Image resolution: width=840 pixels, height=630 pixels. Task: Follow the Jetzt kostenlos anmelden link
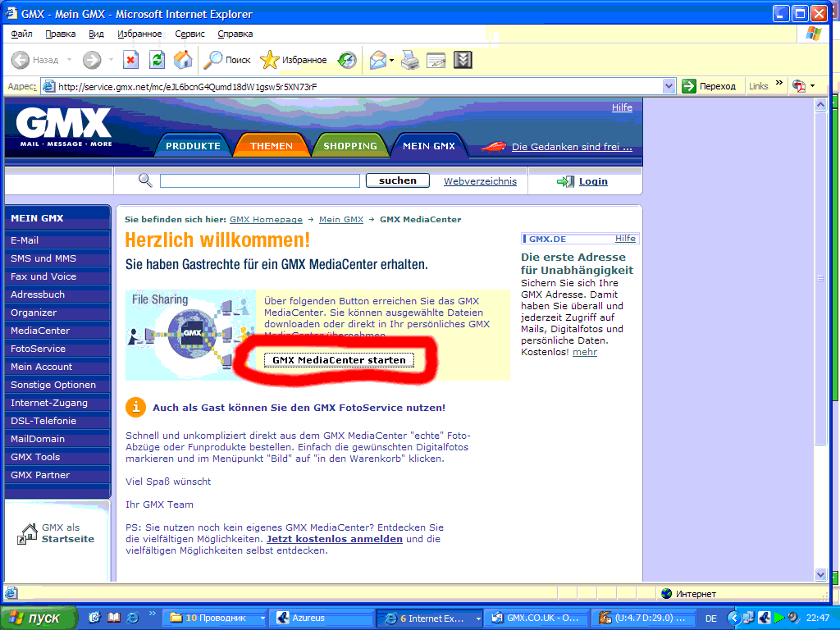(335, 539)
